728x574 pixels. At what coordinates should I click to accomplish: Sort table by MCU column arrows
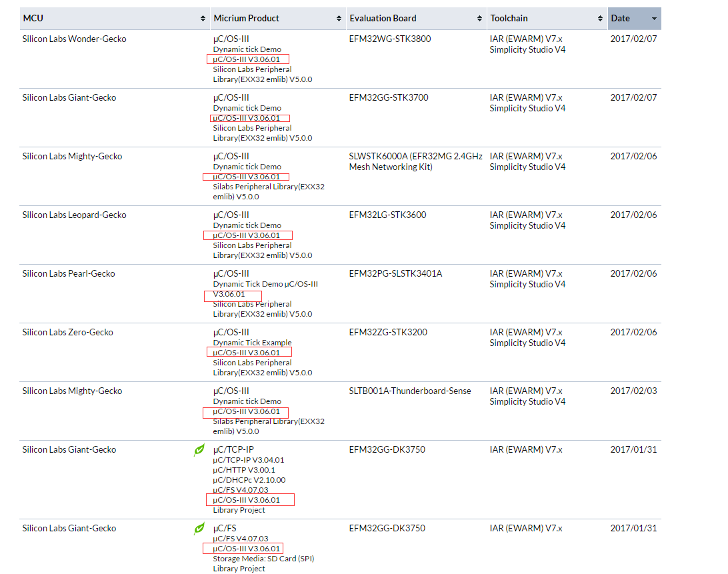(x=203, y=19)
